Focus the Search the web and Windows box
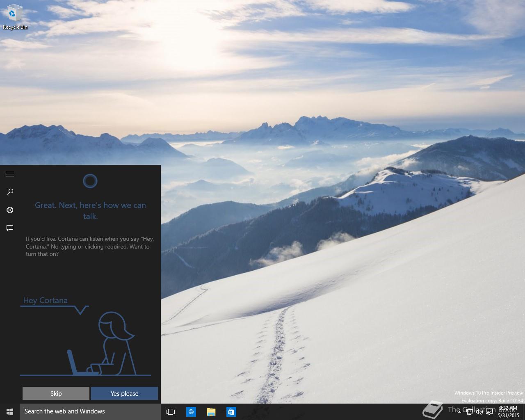Image resolution: width=525 pixels, height=420 pixels. (x=90, y=411)
